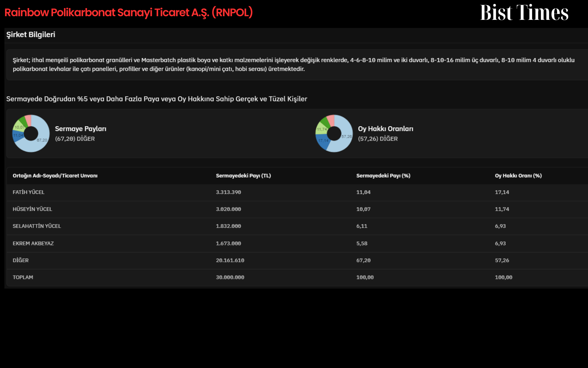588x368 pixels.
Task: Click the company description paragraph about polikarbonat levhalar
Action: click(294, 64)
